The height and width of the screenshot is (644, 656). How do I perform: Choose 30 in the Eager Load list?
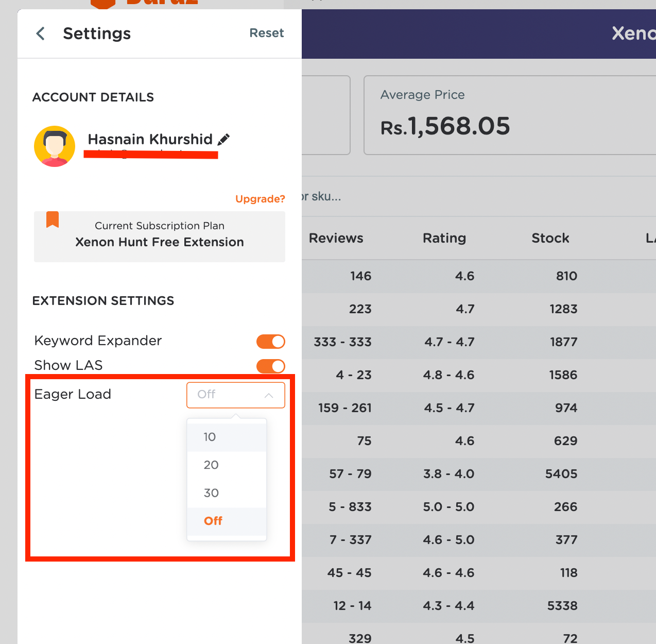(227, 493)
